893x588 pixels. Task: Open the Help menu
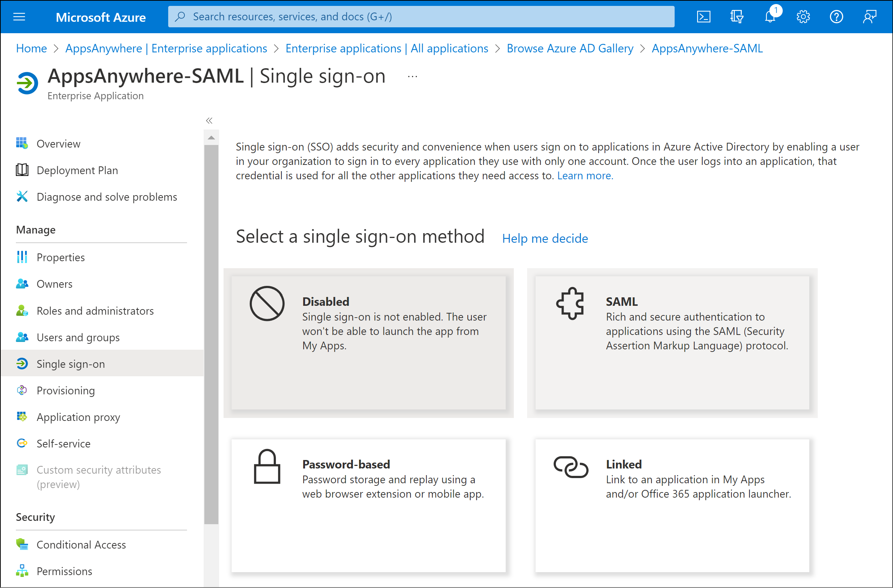(x=836, y=17)
